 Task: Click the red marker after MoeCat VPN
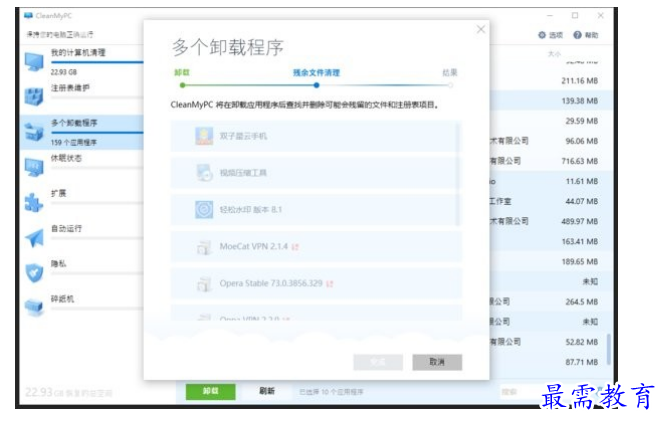coord(295,247)
